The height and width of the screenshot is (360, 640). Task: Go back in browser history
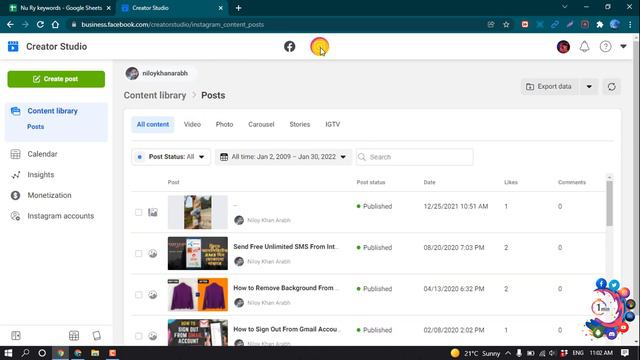pyautogui.click(x=10, y=24)
